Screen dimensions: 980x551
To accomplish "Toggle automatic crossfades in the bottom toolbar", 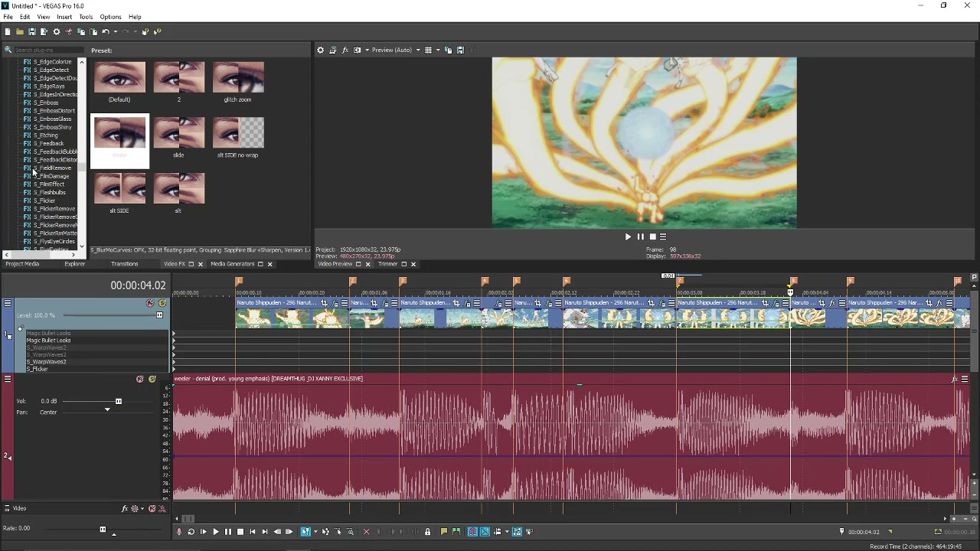I will point(485,532).
